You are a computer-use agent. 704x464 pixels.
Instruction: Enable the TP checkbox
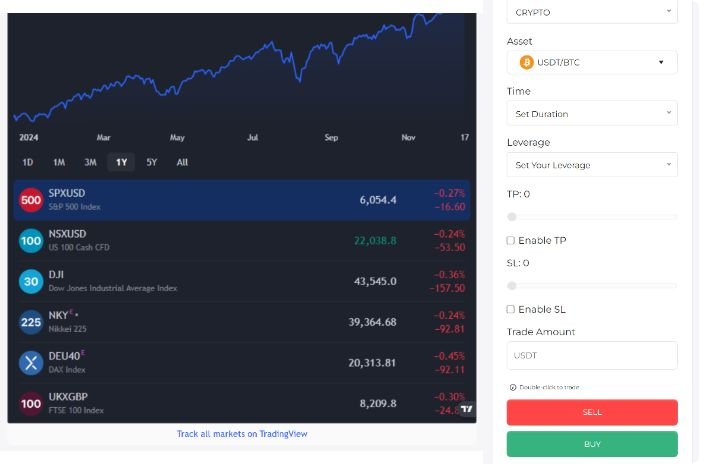[511, 241]
